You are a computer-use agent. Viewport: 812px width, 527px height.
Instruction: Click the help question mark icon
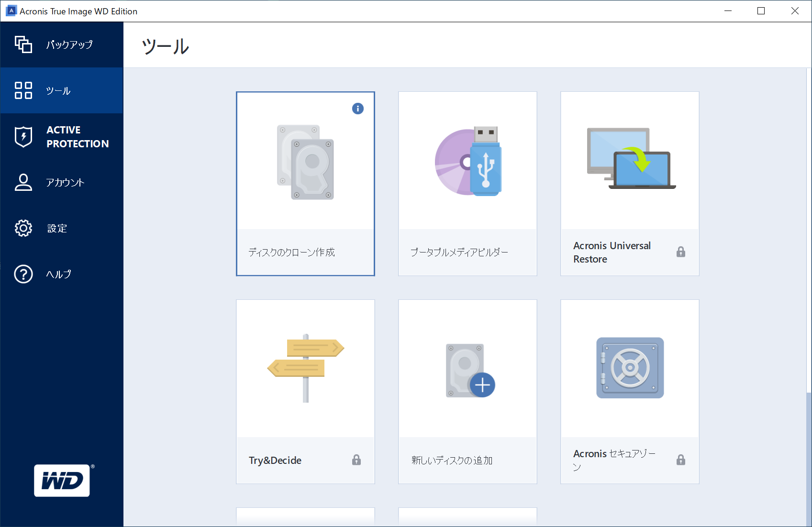pos(23,274)
